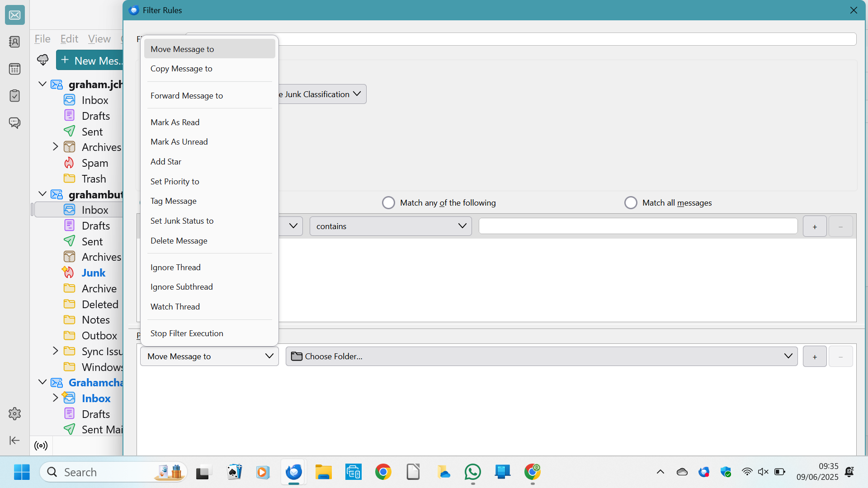Screen dimensions: 868x488
Task: Select Match any of the following
Action: pyautogui.click(x=388, y=203)
